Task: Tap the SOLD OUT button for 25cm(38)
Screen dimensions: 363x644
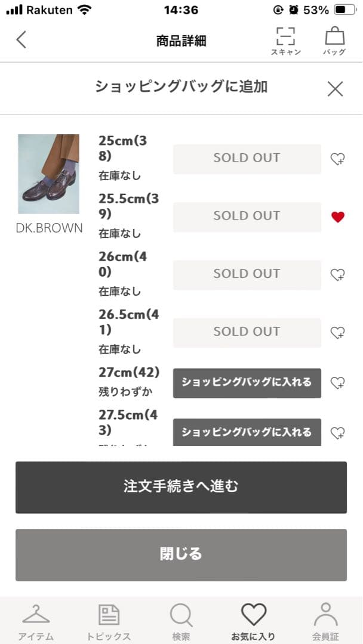Action: point(247,159)
